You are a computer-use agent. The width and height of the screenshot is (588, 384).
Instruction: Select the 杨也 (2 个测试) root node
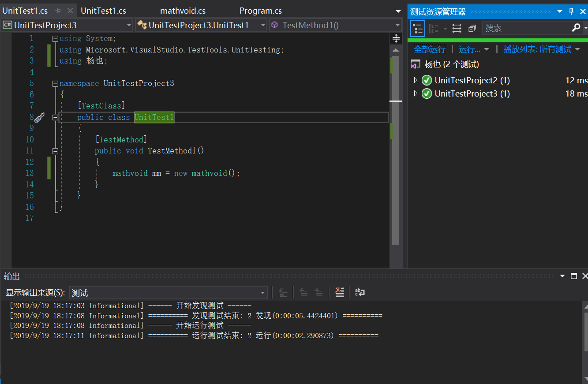pos(452,64)
